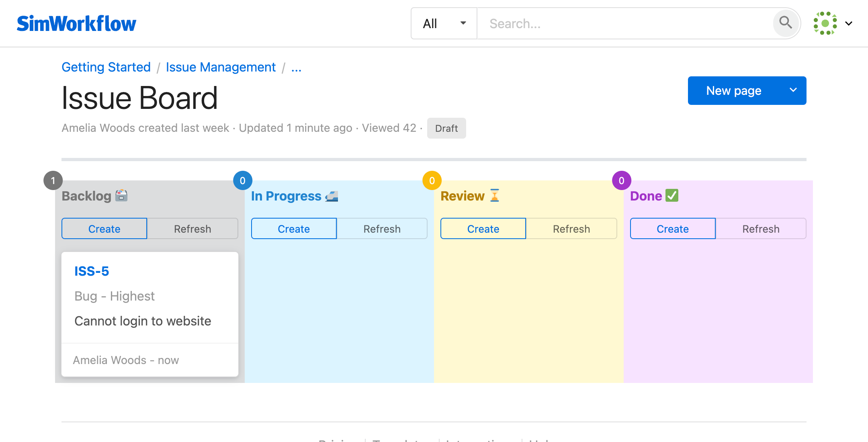Open the Issue Management breadcrumb

coord(221,67)
